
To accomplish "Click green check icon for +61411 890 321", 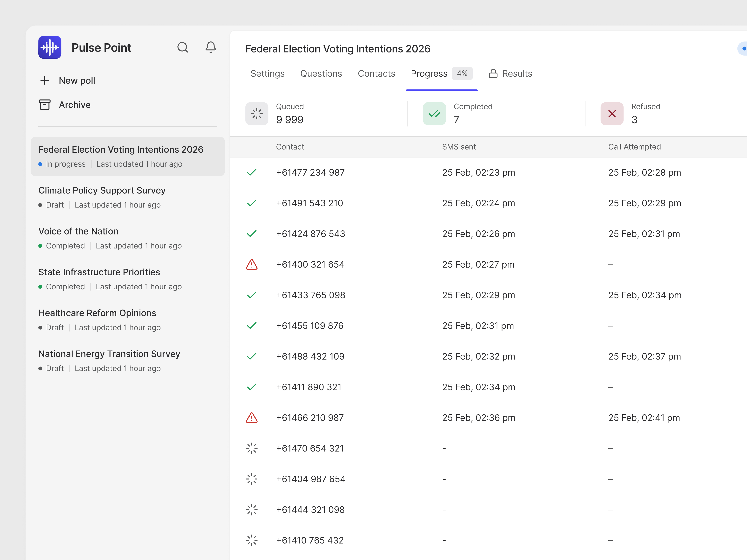I will tap(252, 387).
